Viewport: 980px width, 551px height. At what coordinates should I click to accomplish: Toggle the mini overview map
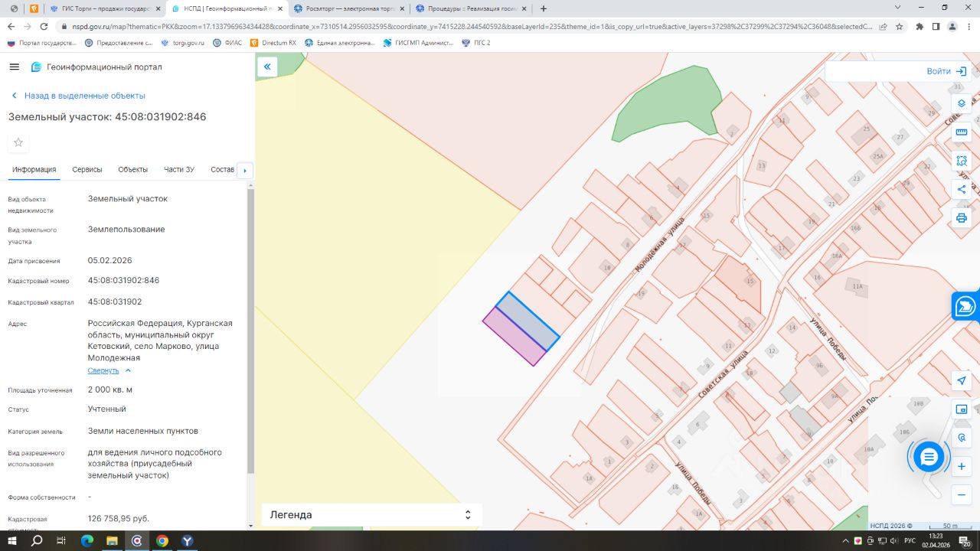962,409
